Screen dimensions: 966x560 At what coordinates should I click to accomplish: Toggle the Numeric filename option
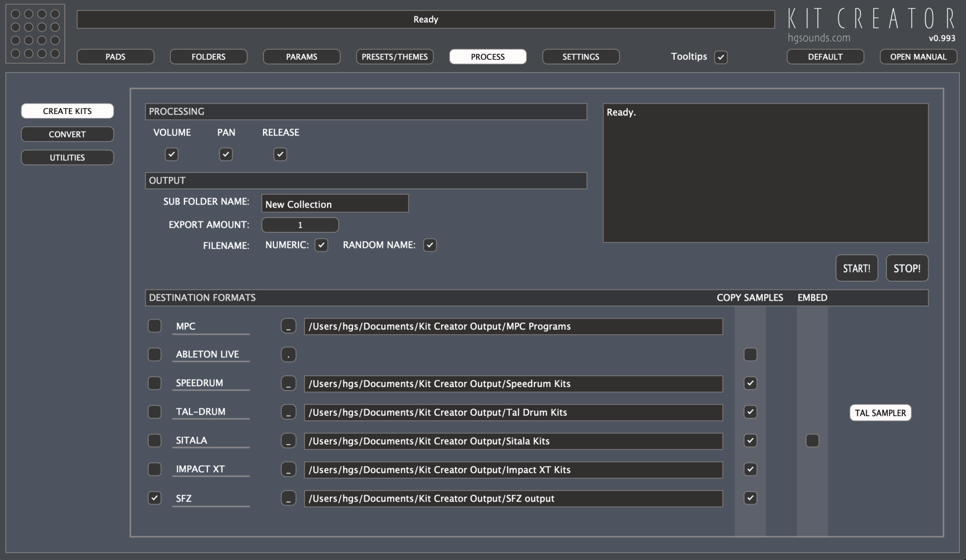pyautogui.click(x=322, y=245)
